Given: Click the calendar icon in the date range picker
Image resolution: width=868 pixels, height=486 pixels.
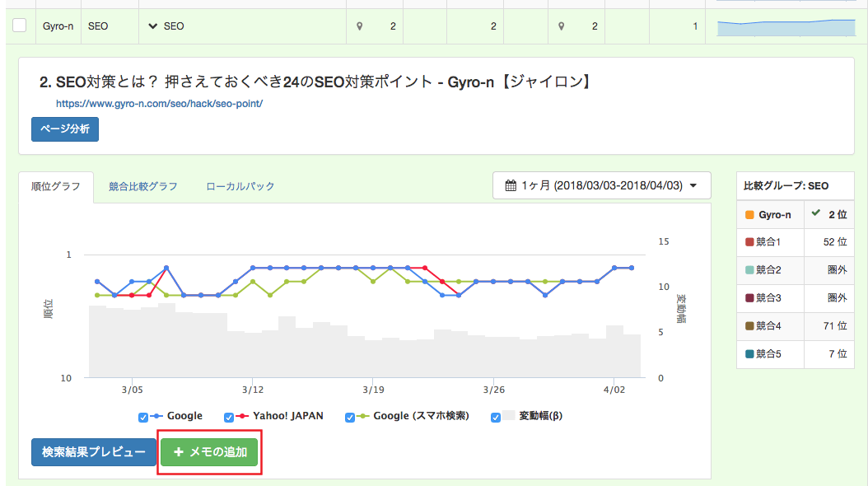Looking at the screenshot, I should (511, 185).
